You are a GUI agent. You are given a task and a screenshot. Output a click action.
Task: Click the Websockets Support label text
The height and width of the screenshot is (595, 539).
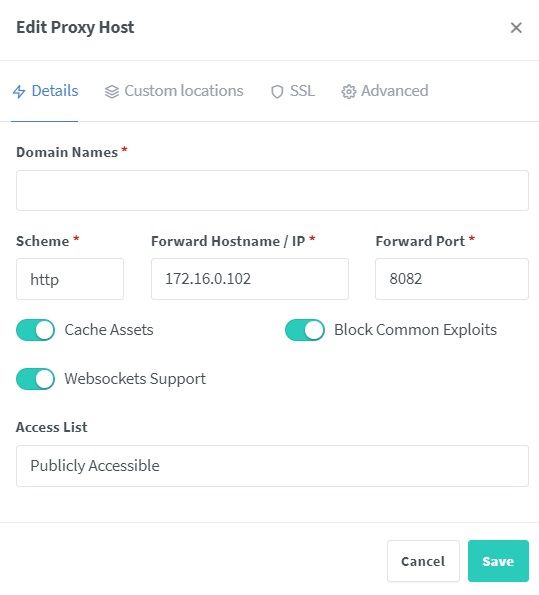point(135,379)
